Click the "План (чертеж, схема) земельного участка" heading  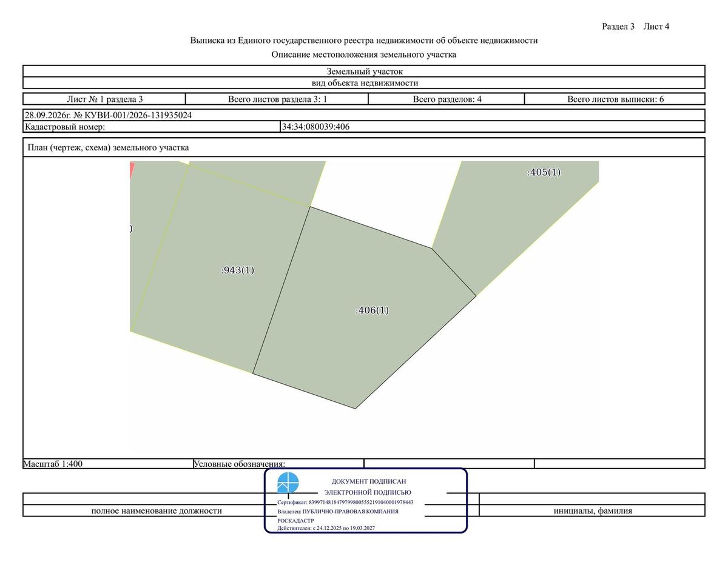pyautogui.click(x=107, y=147)
